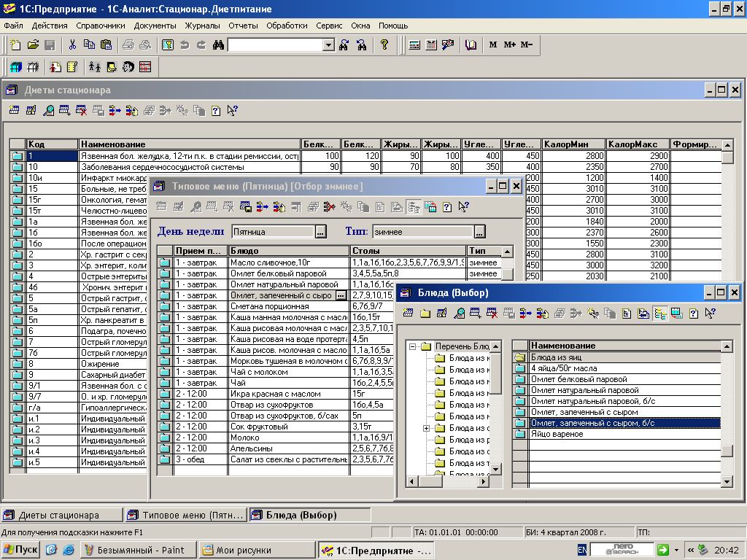Click cursor-question Help icon in Диеты стационара toolbar

pos(232,111)
